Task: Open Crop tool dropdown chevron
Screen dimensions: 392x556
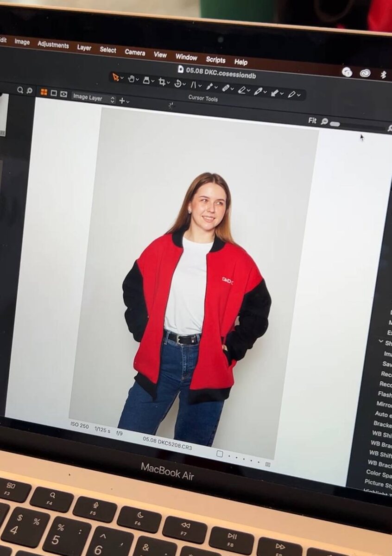Action: 168,83
